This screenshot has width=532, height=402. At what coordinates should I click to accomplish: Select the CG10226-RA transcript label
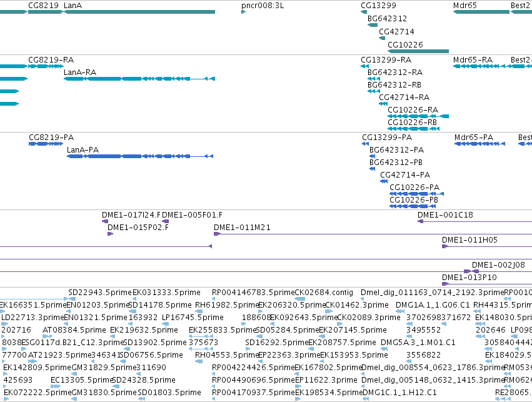(x=413, y=110)
